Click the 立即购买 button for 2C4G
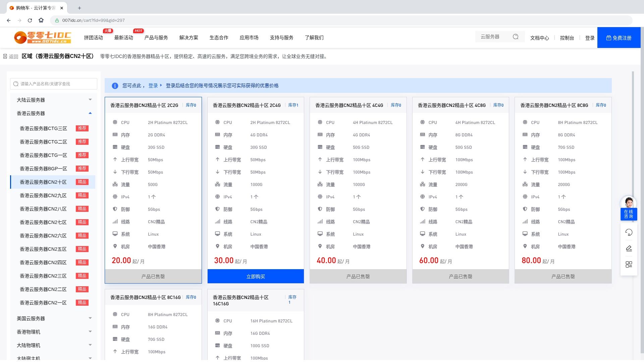The height and width of the screenshot is (362, 644). tap(256, 277)
